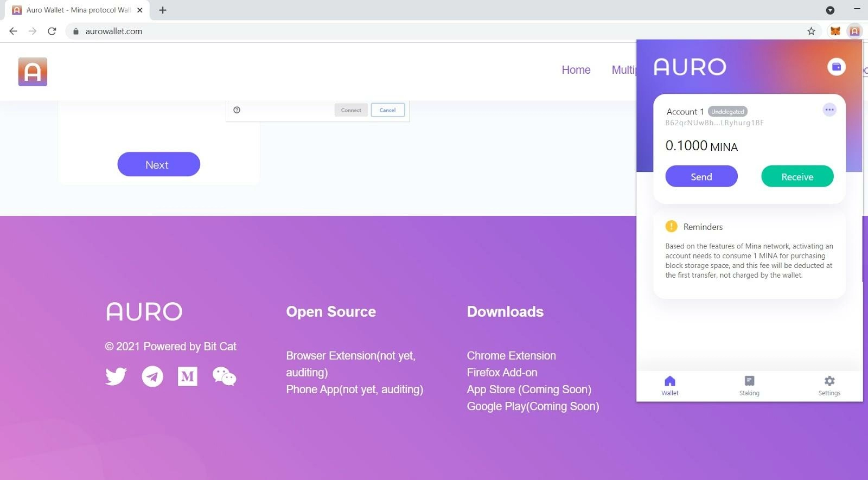Open the Multi navigation link
This screenshot has width=868, height=480.
point(624,70)
